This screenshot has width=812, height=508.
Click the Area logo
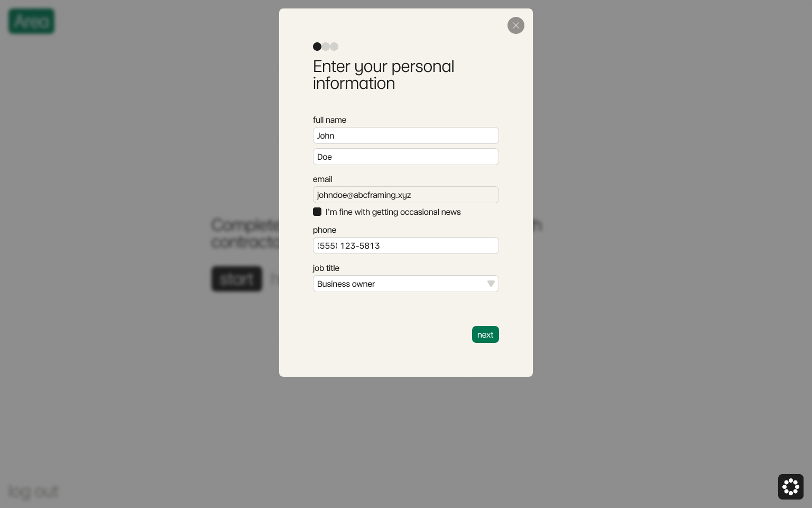point(32,21)
